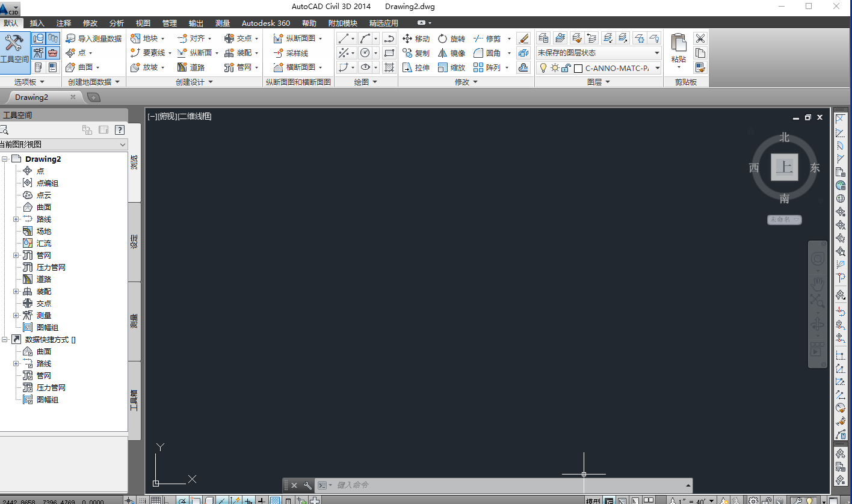The width and height of the screenshot is (852, 504).
Task: Click 上 on the ViewCube
Action: click(784, 168)
